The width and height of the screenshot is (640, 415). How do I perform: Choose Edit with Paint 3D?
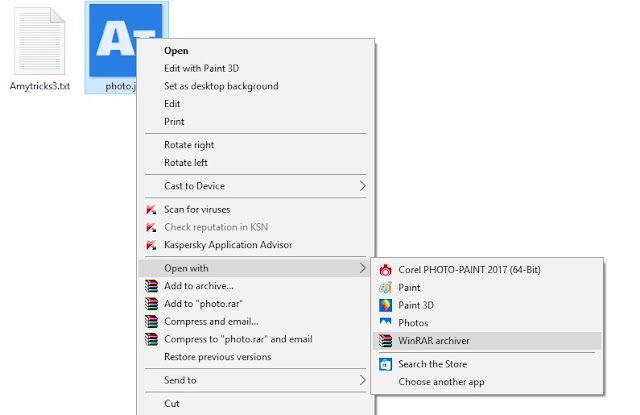tap(256, 69)
